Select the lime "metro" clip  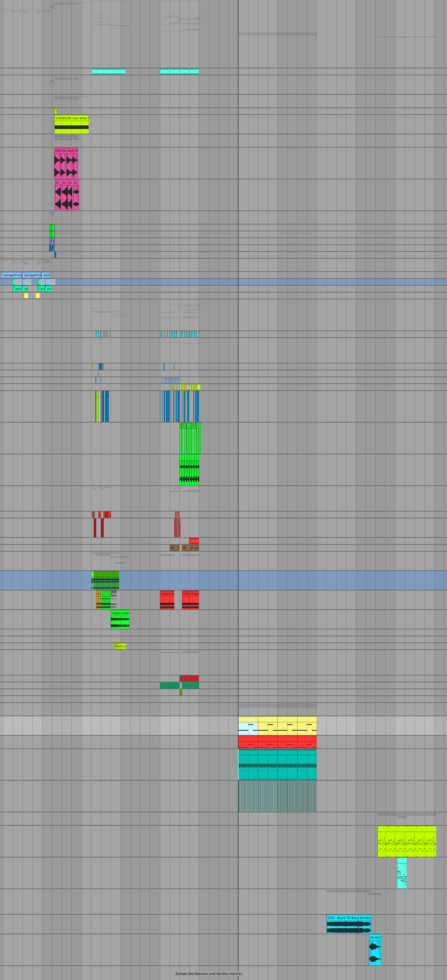pyautogui.click(x=120, y=646)
